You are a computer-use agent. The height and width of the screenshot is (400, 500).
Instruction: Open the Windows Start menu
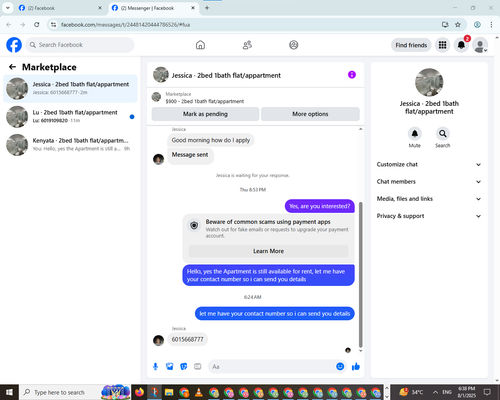(x=9, y=392)
